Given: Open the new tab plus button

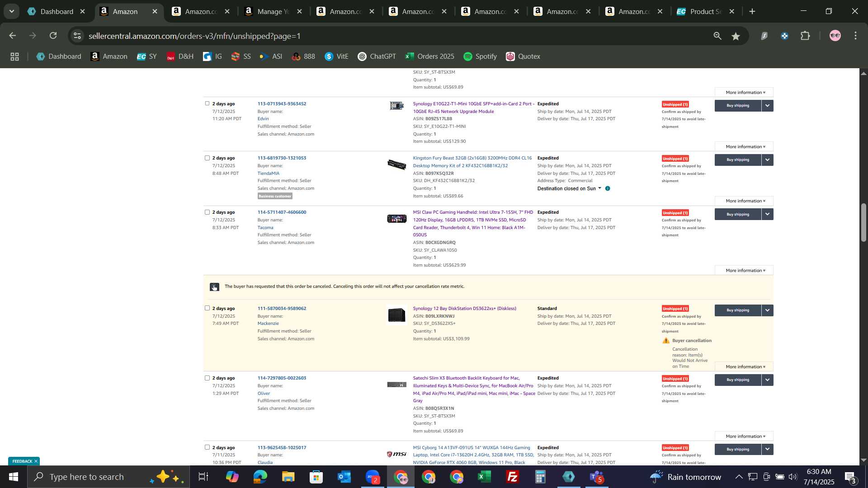Looking at the screenshot, I should coord(752,11).
